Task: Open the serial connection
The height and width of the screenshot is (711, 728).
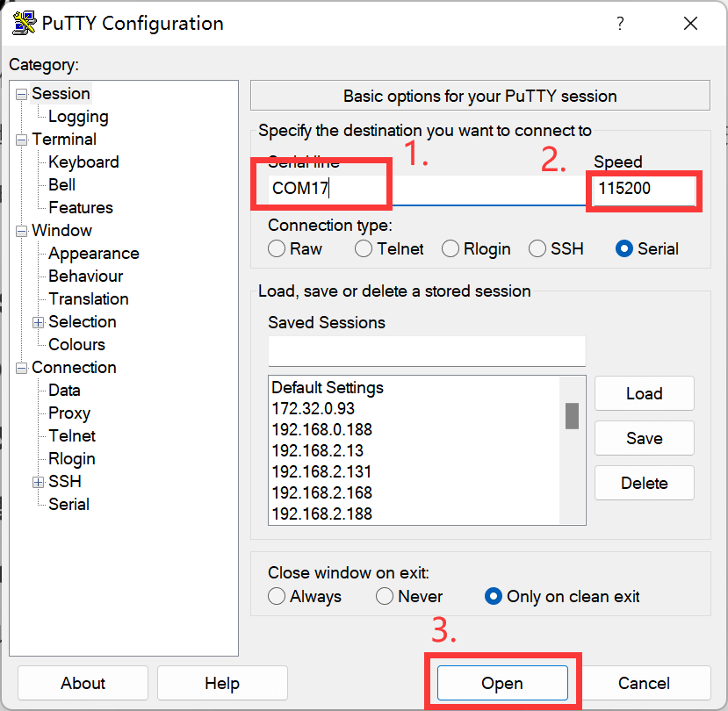Action: tap(501, 683)
